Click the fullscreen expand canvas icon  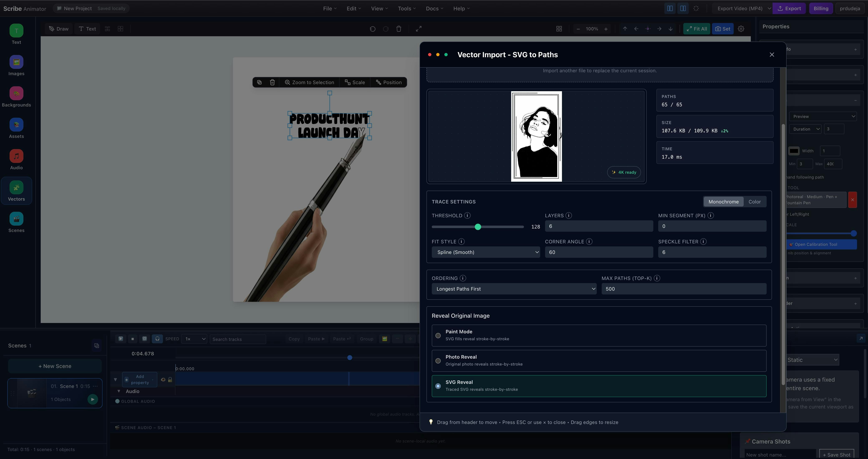tap(419, 29)
